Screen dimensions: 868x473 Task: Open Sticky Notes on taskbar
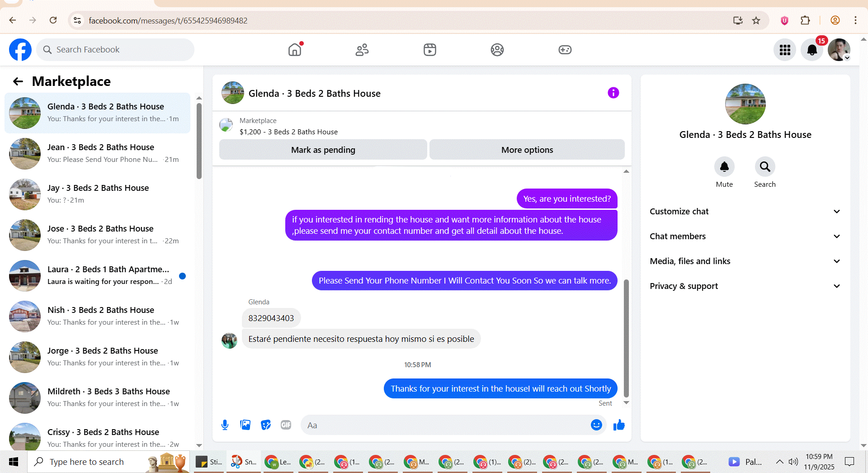coord(209,462)
